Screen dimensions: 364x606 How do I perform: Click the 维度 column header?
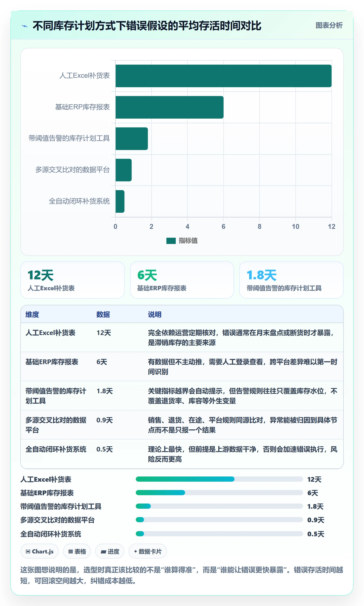pos(32,314)
